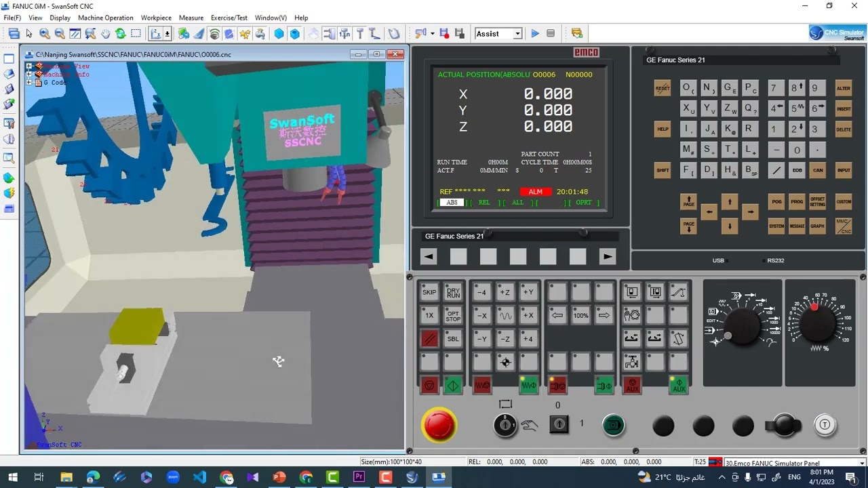
Task: Open the Exercise/Test menu
Action: click(229, 18)
